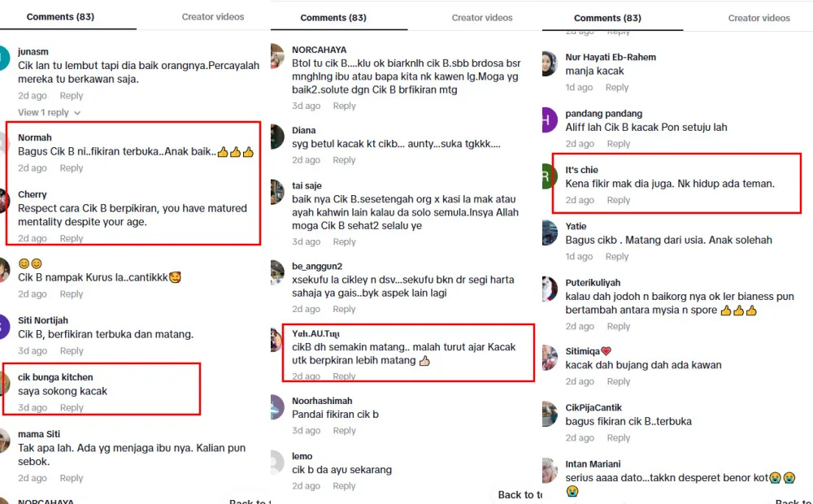Open NORCAHAYA's profile avatar

click(x=277, y=56)
